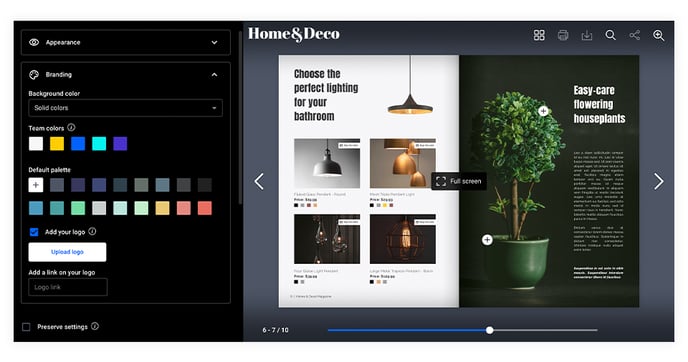The height and width of the screenshot is (362, 688).
Task: Click the zoom-in magnifier icon
Action: point(658,35)
